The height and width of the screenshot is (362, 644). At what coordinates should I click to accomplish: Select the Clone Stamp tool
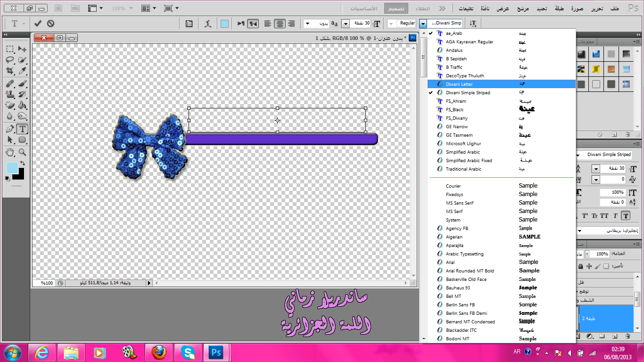coord(10,95)
